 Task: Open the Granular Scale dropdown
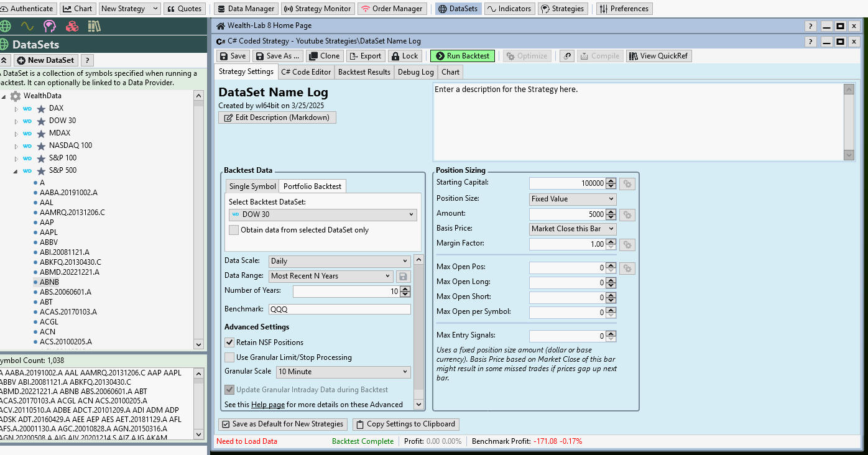[x=343, y=372]
